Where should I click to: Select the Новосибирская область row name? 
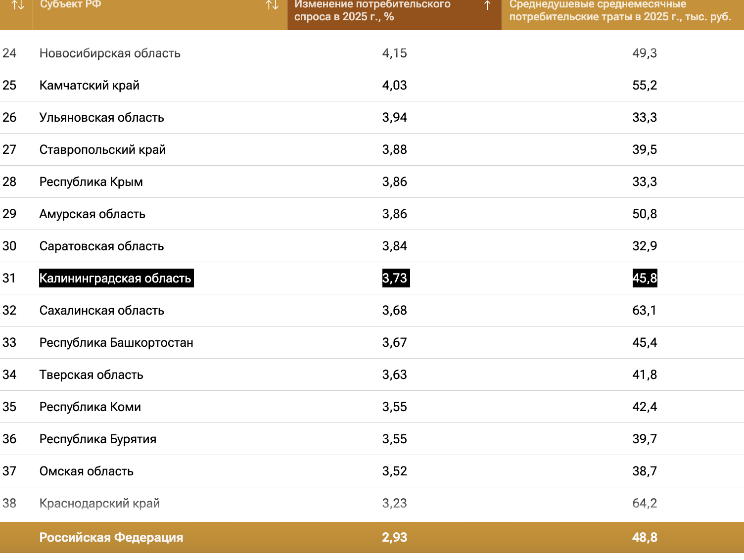pyautogui.click(x=110, y=53)
